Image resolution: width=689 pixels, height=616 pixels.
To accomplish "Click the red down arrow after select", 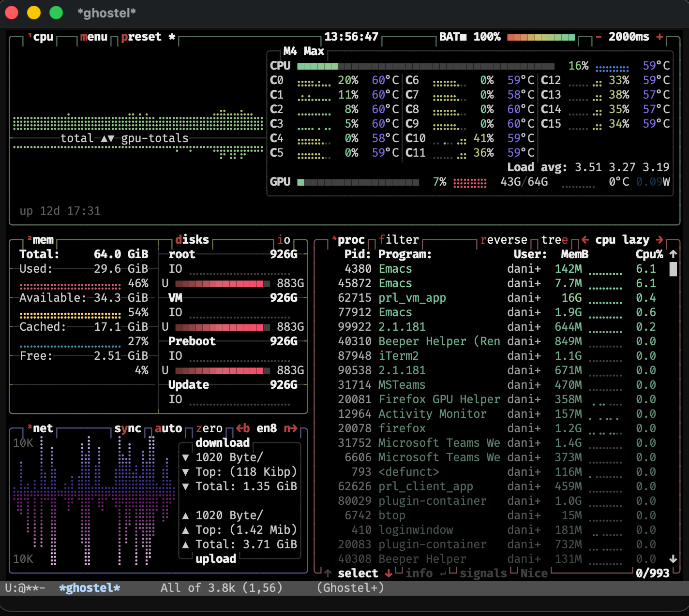I will point(389,573).
